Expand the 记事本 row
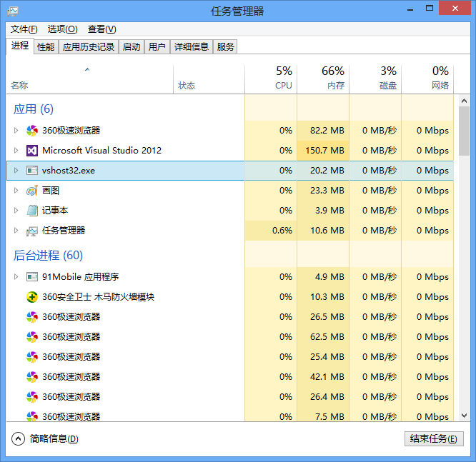 click(16, 211)
